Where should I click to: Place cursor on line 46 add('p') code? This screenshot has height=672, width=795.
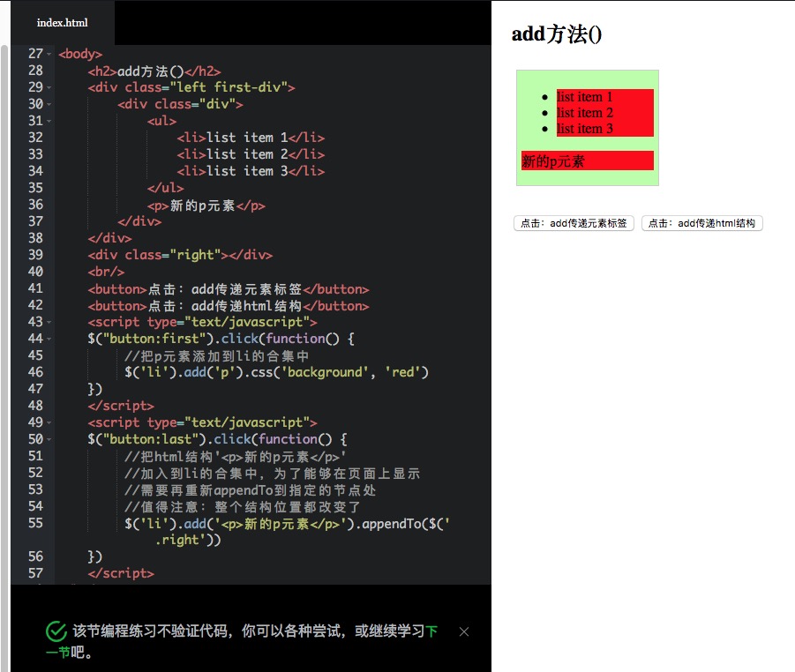coord(277,372)
